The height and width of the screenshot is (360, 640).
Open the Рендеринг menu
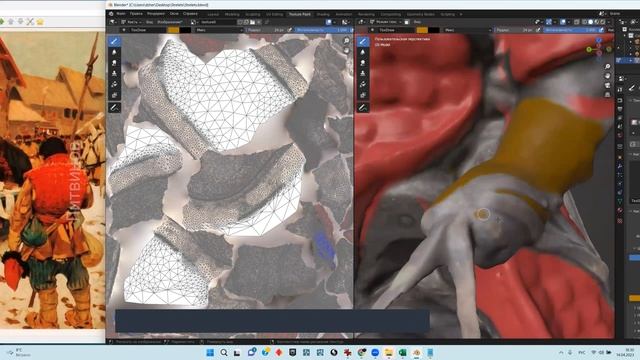click(156, 13)
